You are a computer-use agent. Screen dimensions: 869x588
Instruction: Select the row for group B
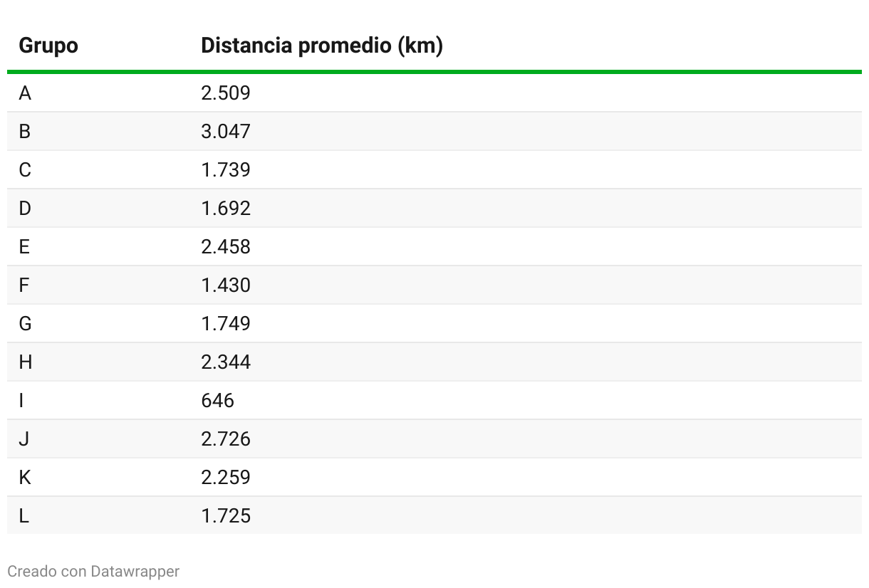[x=434, y=132]
